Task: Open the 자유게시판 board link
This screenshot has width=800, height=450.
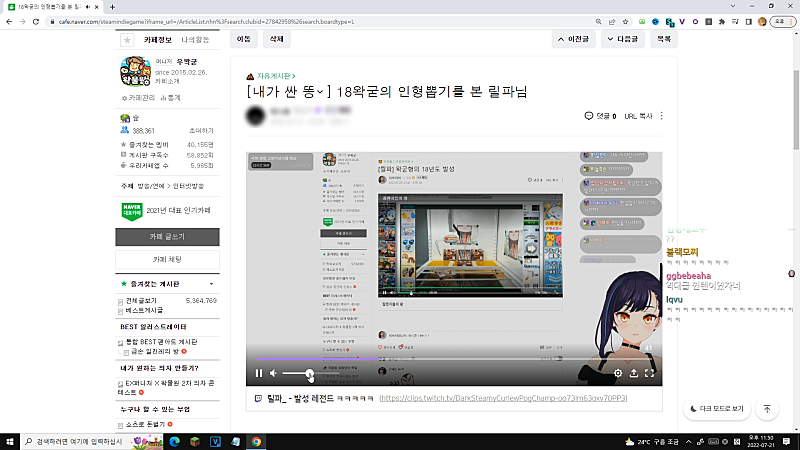Action: (x=276, y=76)
